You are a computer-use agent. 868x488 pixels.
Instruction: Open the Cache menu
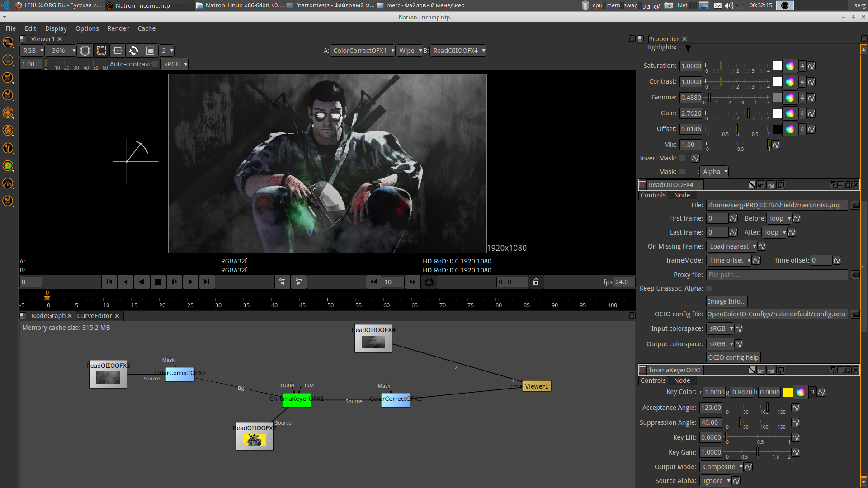pyautogui.click(x=146, y=28)
